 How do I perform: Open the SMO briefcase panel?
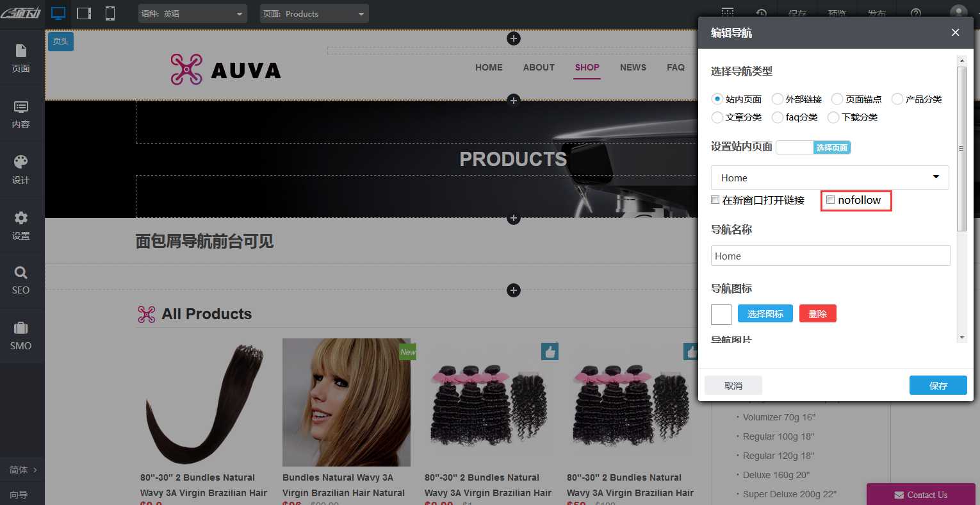point(21,336)
